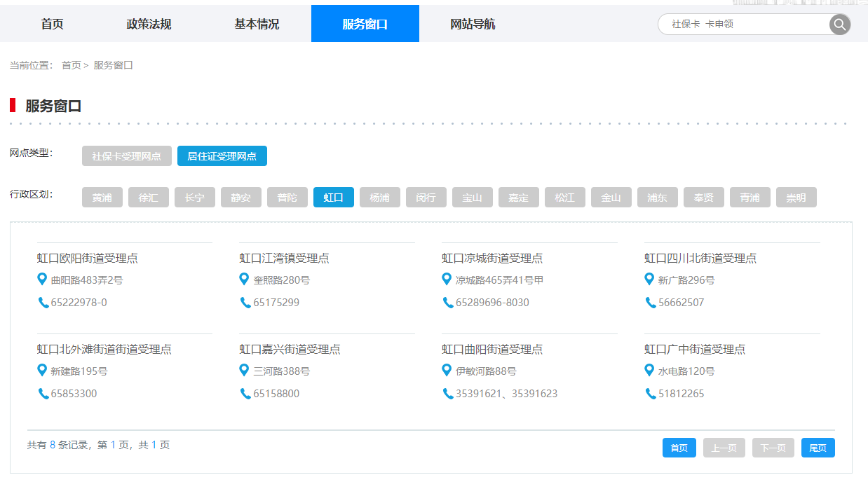
Task: Open the 网站导航 navigation tab
Action: click(x=473, y=24)
